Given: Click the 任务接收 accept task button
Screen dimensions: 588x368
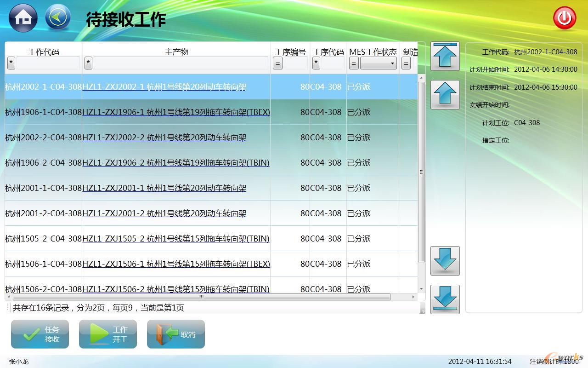Looking at the screenshot, I should [x=40, y=334].
